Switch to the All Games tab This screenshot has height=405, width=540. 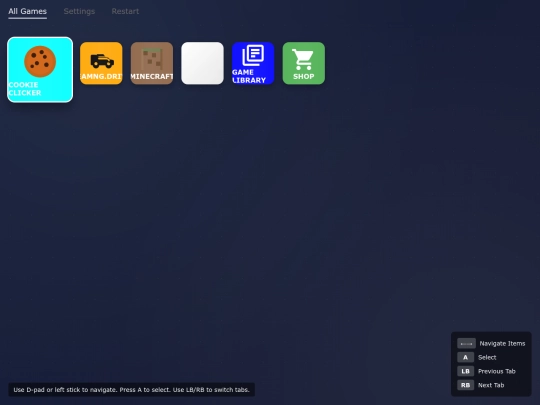pyautogui.click(x=28, y=11)
